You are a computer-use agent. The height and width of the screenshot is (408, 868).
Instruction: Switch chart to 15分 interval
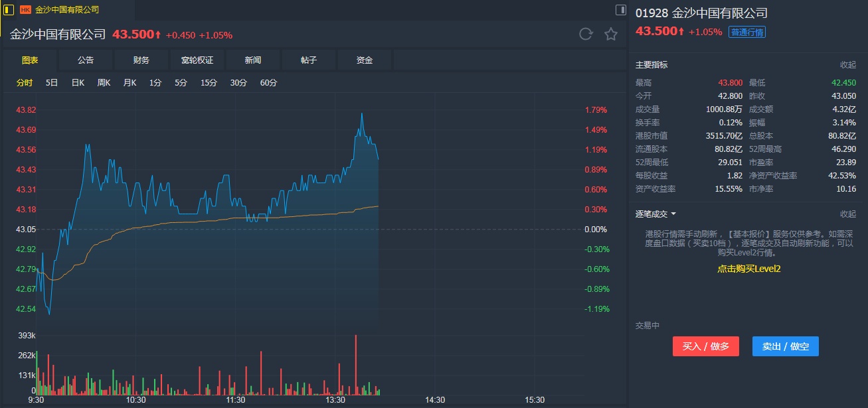point(209,83)
